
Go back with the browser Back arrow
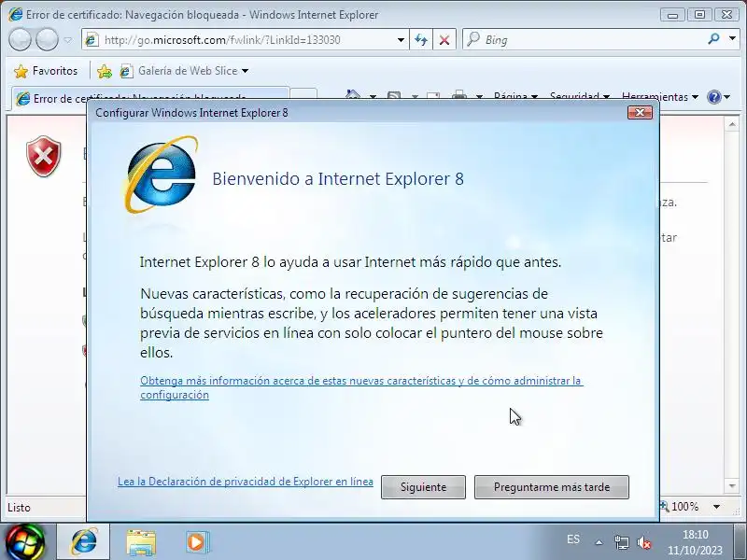20,39
